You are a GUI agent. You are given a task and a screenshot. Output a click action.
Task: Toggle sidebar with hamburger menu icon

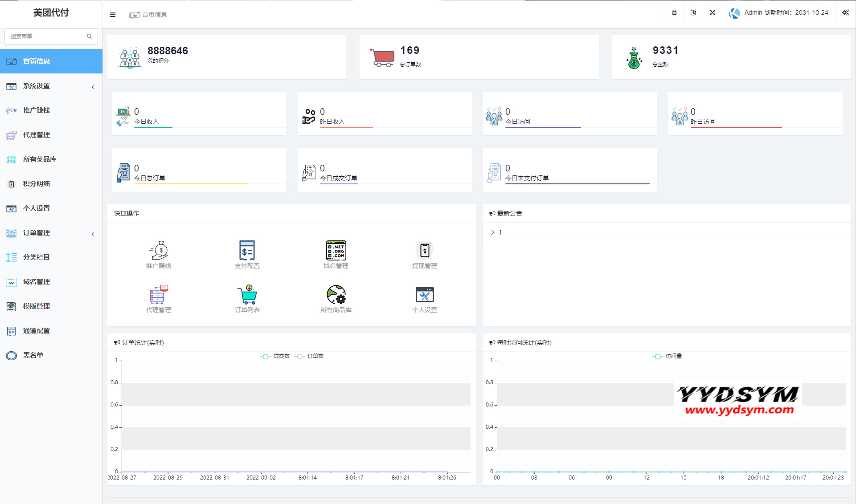coord(113,15)
